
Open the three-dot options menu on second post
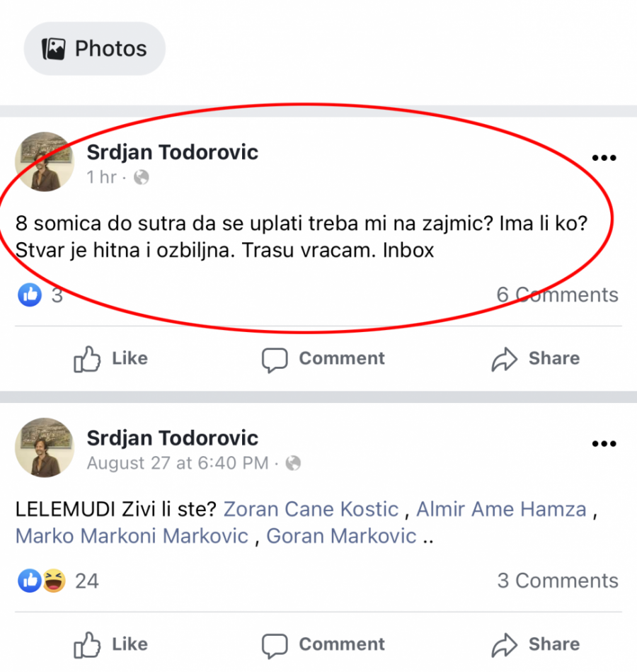pyautogui.click(x=604, y=443)
